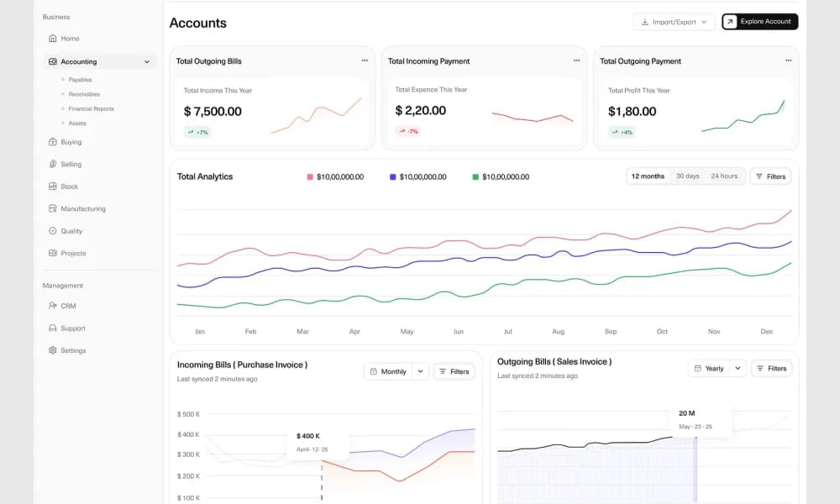Click the Accounts page heading
The height and width of the screenshot is (504, 840).
[x=197, y=23]
